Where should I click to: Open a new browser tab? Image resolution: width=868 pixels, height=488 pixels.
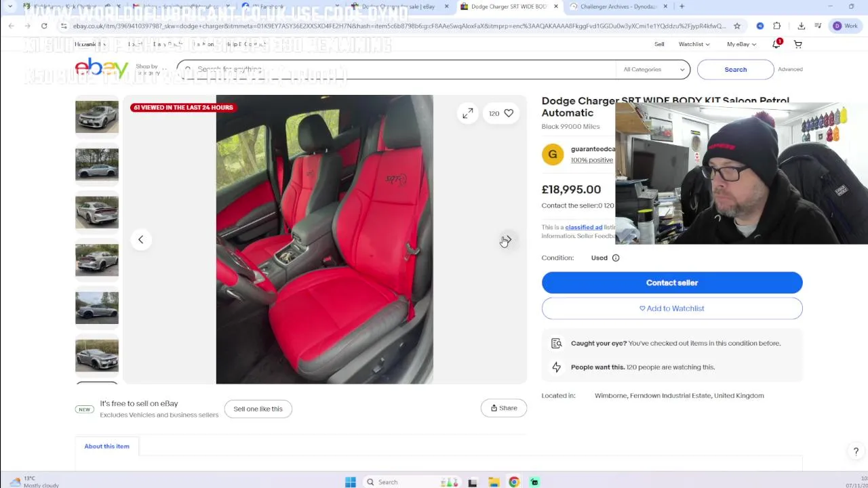click(682, 7)
